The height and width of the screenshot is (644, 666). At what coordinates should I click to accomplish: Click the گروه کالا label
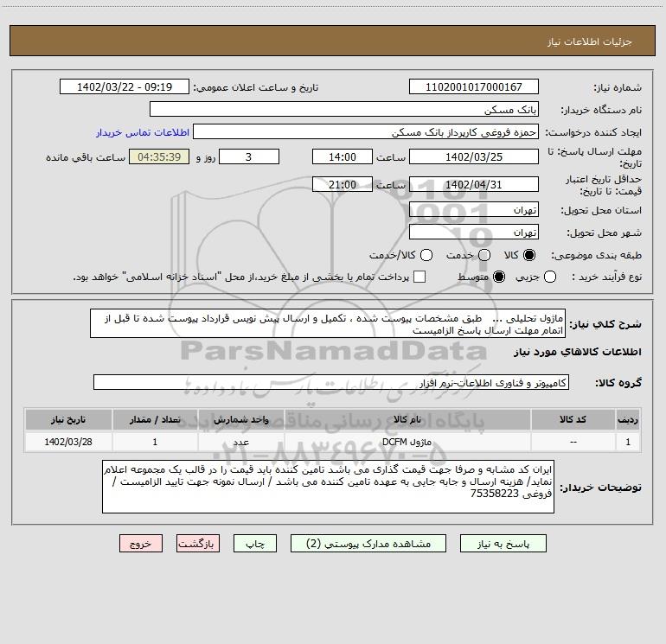click(618, 383)
